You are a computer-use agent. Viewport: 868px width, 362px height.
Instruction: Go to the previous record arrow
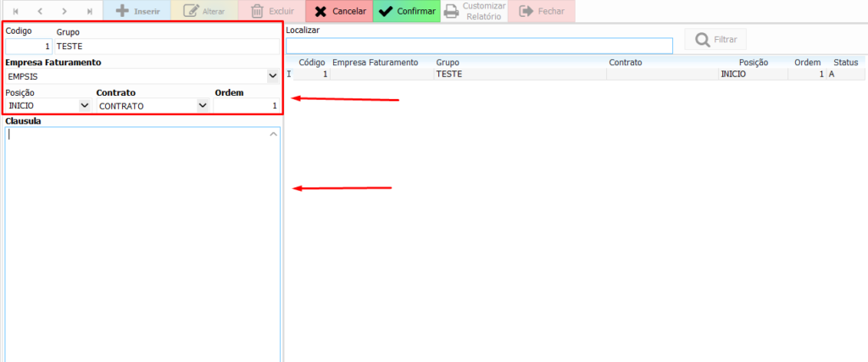(39, 11)
